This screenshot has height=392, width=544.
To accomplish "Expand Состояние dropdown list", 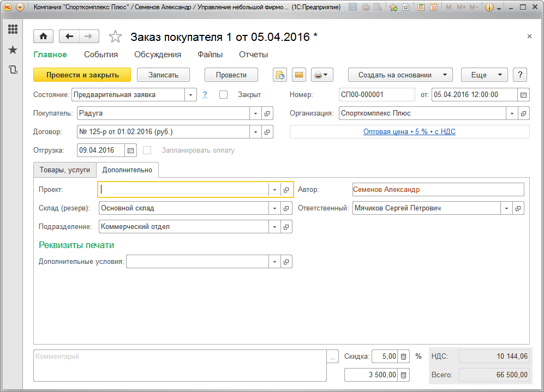I will coord(190,95).
